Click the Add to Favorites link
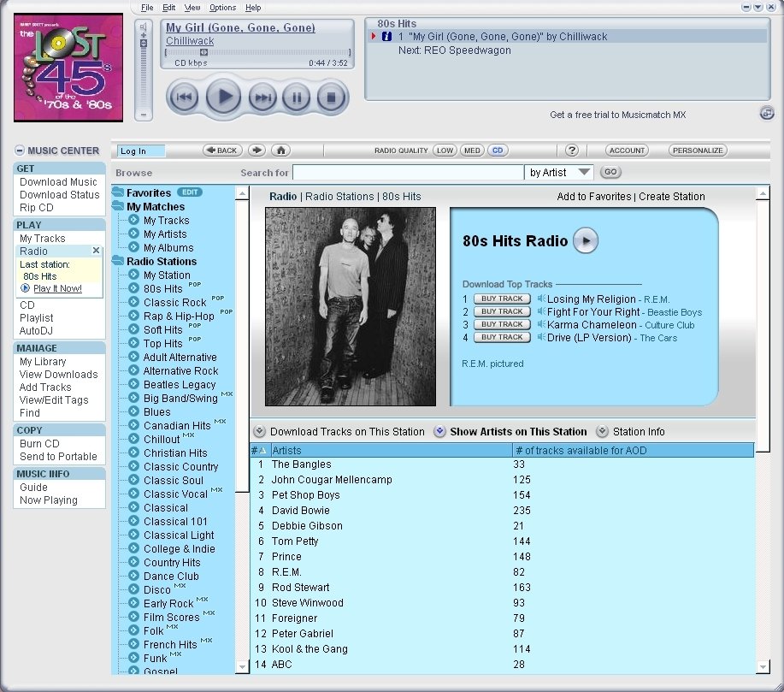The image size is (784, 692). tap(594, 197)
